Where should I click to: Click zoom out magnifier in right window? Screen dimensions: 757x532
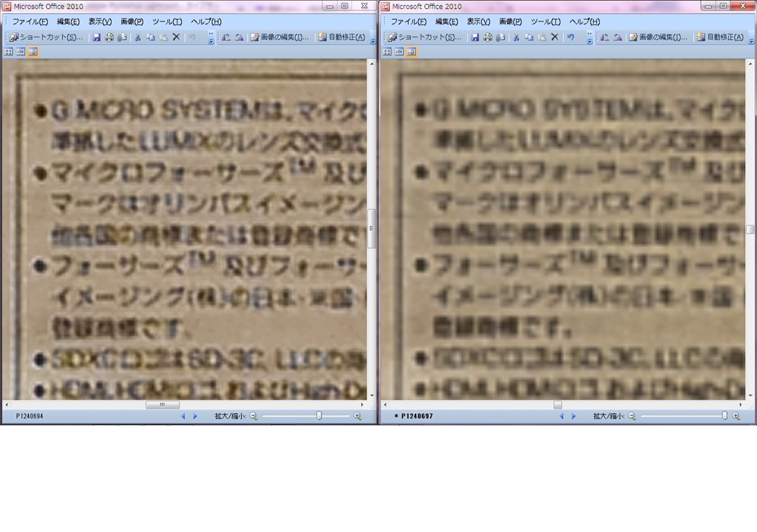[632, 416]
